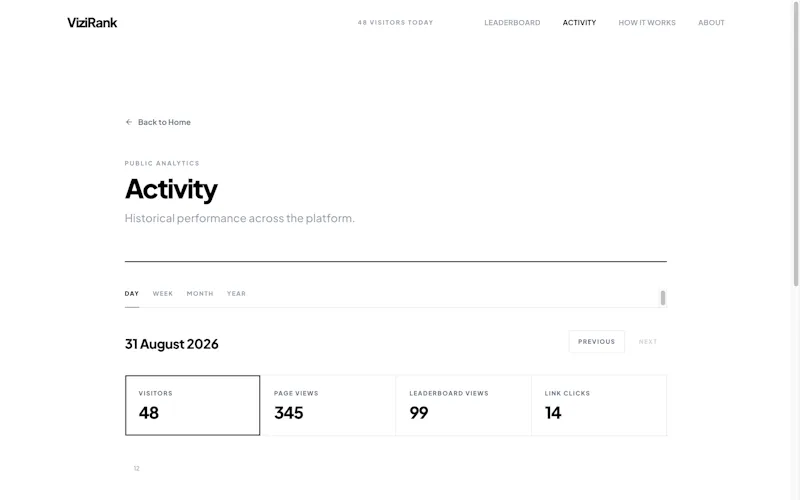Switch to the Week tab
The image size is (800, 500).
163,294
